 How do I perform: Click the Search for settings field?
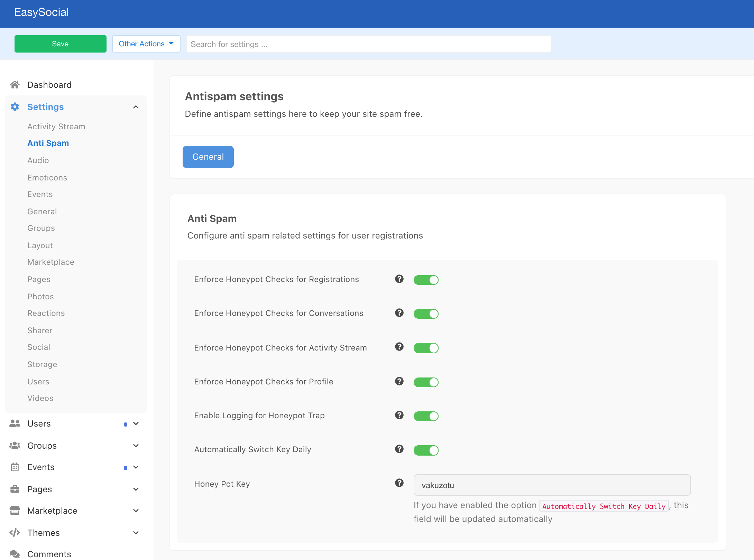coord(369,44)
